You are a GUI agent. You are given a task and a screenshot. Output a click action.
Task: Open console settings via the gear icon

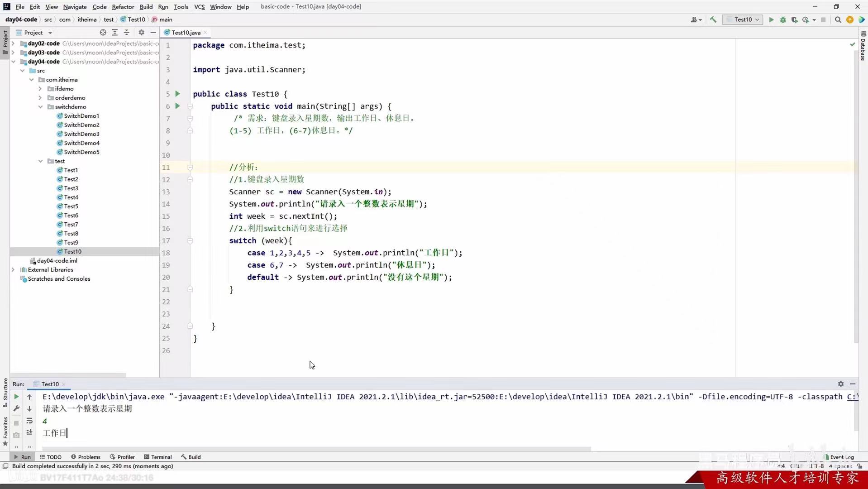coord(841,384)
